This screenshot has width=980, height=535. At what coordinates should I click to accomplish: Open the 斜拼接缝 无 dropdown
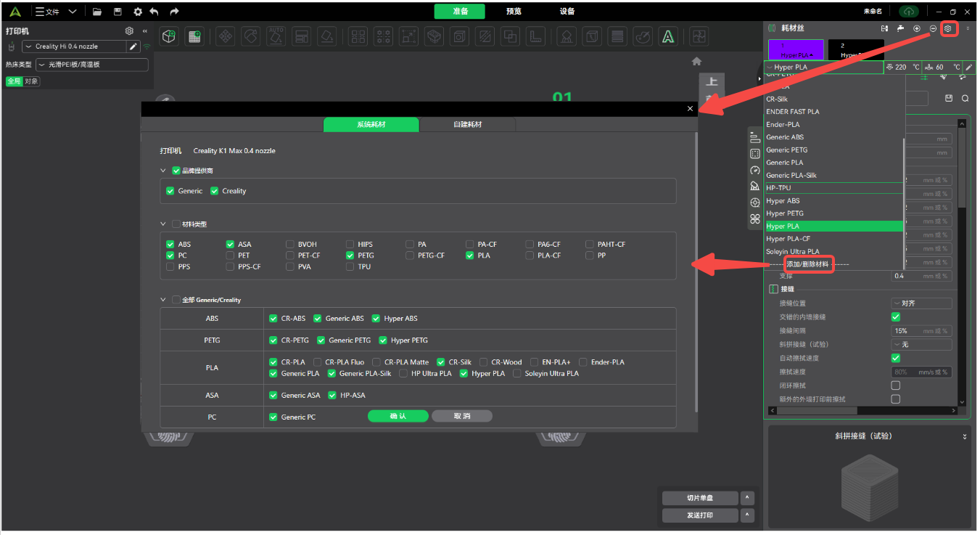tap(921, 345)
